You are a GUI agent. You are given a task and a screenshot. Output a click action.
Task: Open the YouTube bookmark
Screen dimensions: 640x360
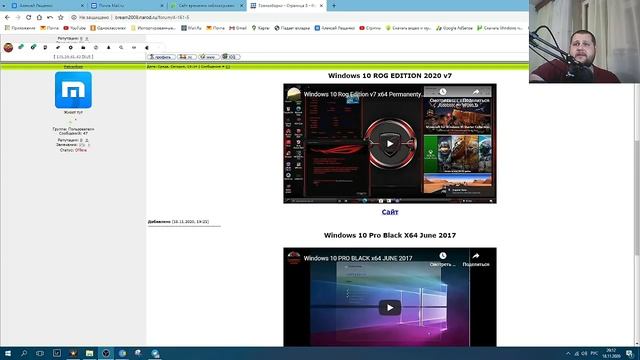click(75, 28)
